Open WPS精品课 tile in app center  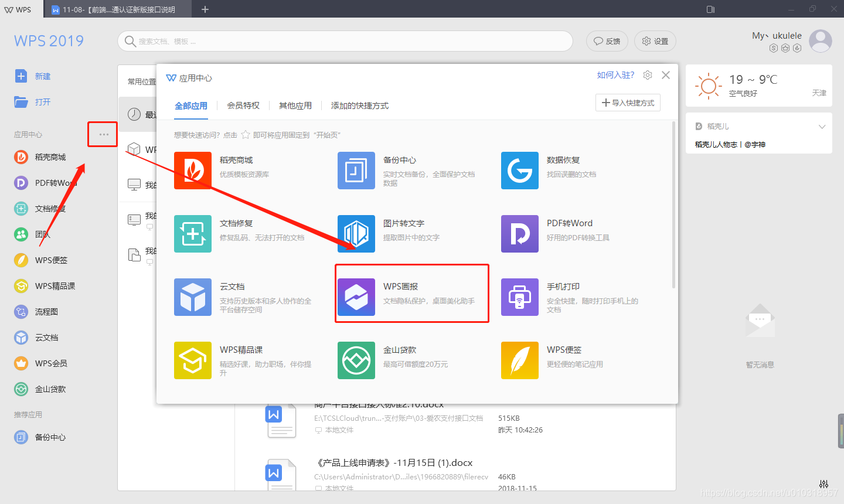193,360
